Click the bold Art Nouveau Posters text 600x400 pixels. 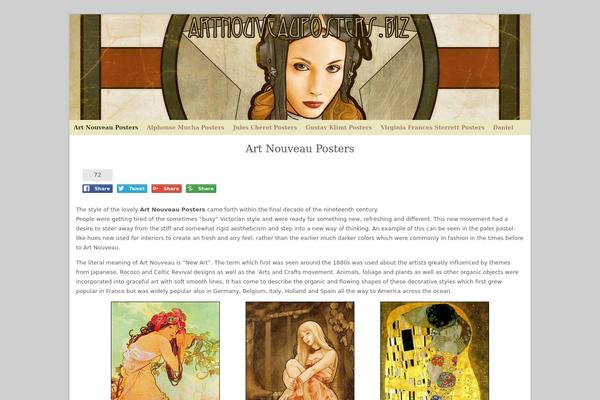173,209
